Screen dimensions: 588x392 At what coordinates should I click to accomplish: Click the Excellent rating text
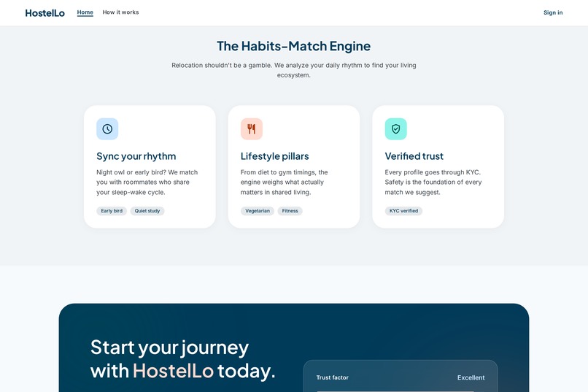click(471, 377)
